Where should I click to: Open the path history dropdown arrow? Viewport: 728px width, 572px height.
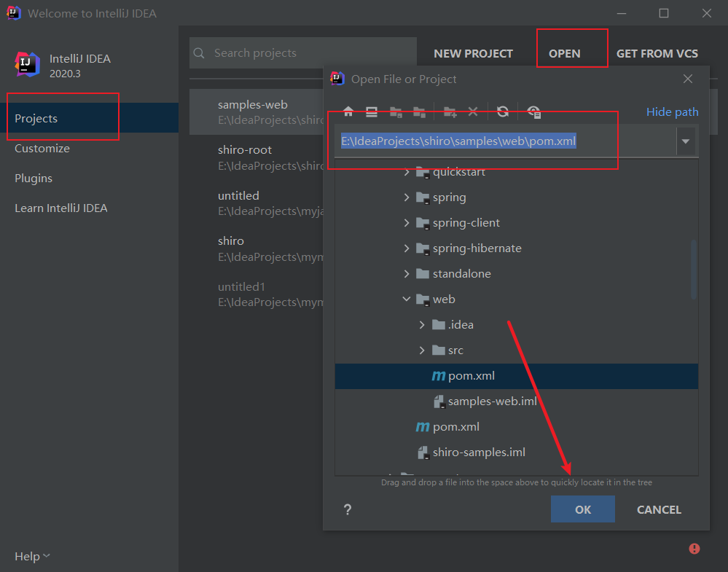pos(686,141)
